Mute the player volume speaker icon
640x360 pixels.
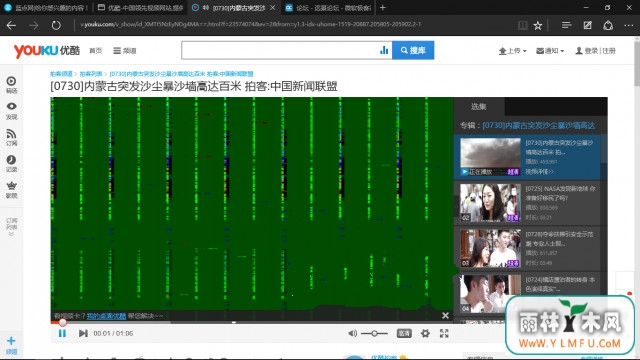(352, 333)
